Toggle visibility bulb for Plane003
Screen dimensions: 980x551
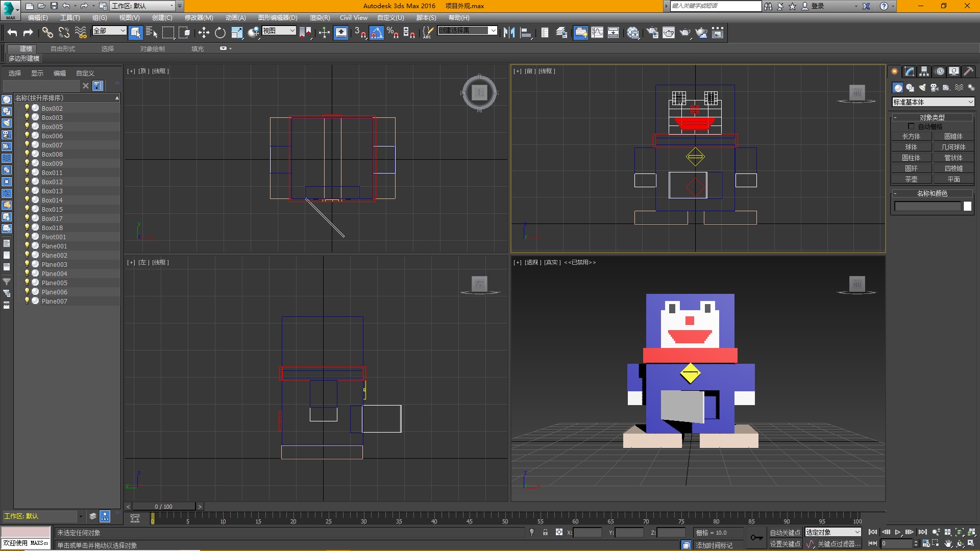click(27, 264)
